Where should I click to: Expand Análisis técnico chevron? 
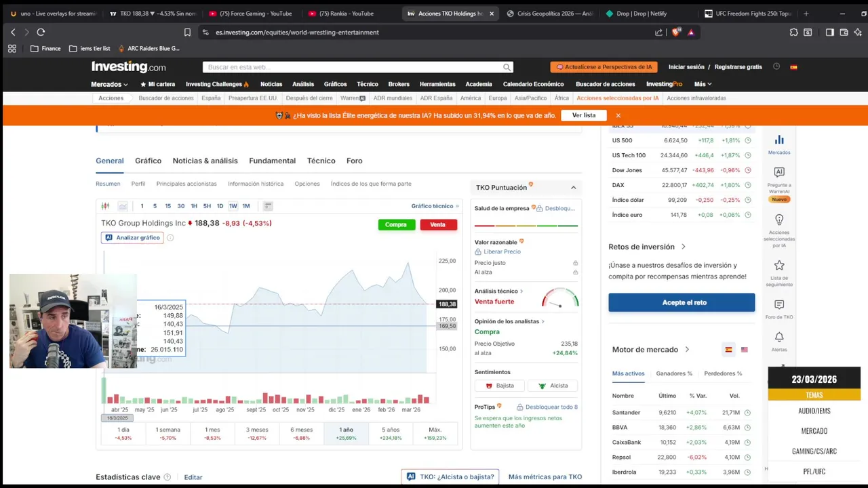click(521, 291)
